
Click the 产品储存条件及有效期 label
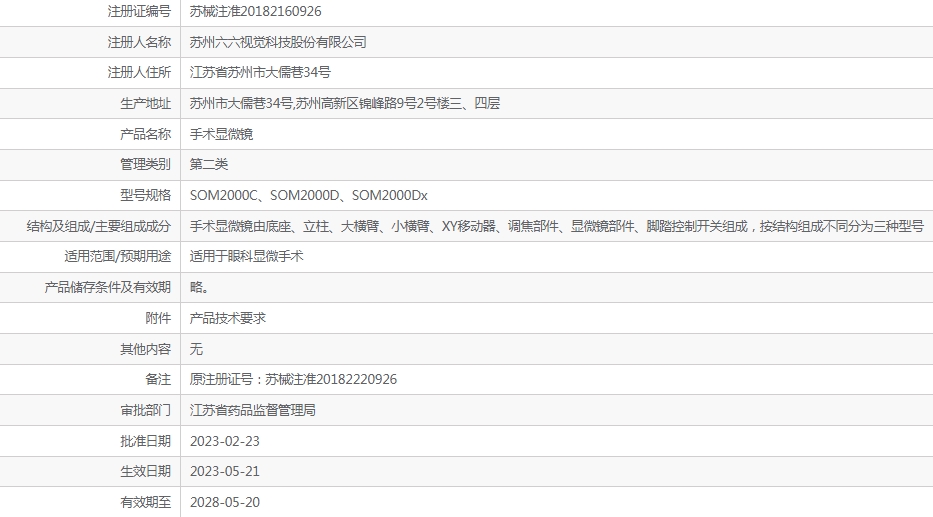point(108,287)
